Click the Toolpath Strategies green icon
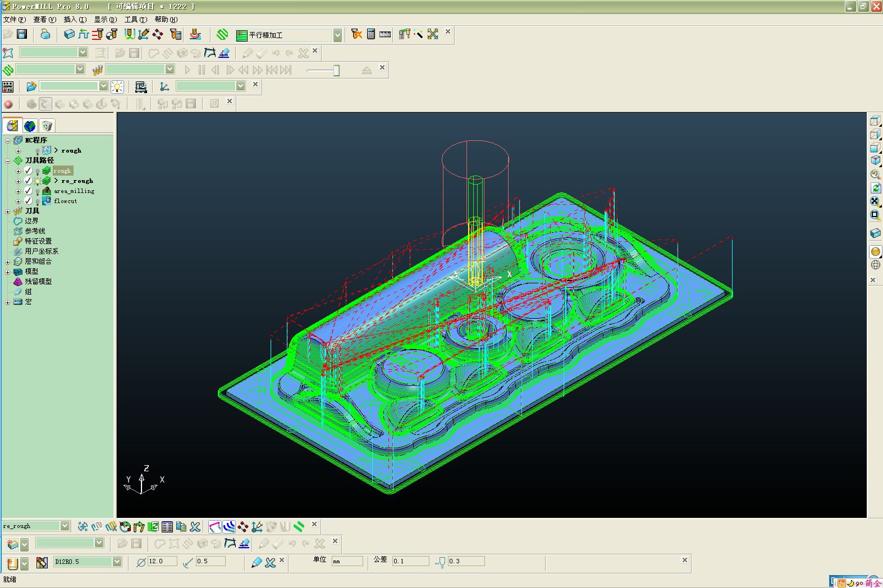The height and width of the screenshot is (588, 883). click(x=222, y=34)
